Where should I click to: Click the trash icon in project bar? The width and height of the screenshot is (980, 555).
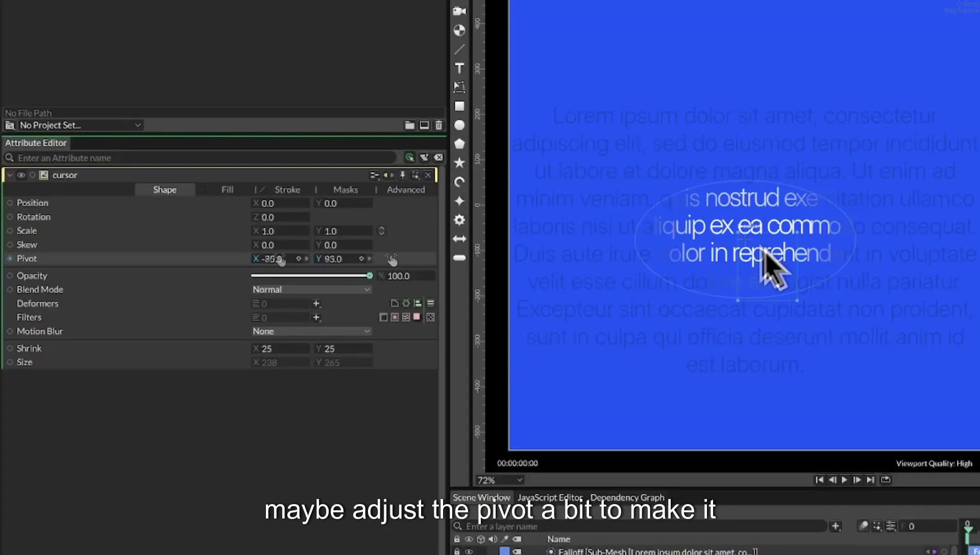438,125
